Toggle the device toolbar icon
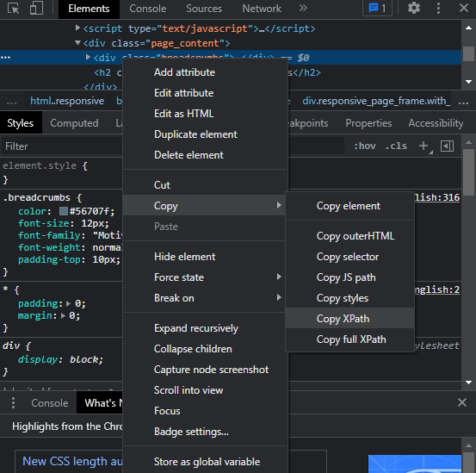This screenshot has height=473, width=476. 36,9
